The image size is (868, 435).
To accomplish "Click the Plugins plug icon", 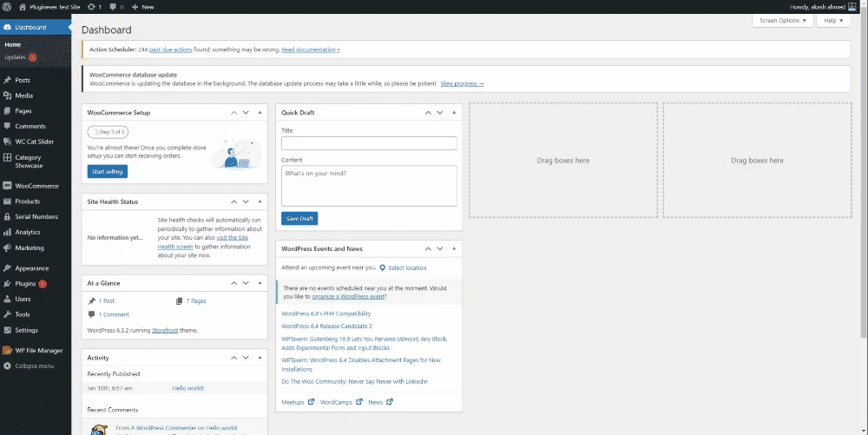I will pos(7,284).
